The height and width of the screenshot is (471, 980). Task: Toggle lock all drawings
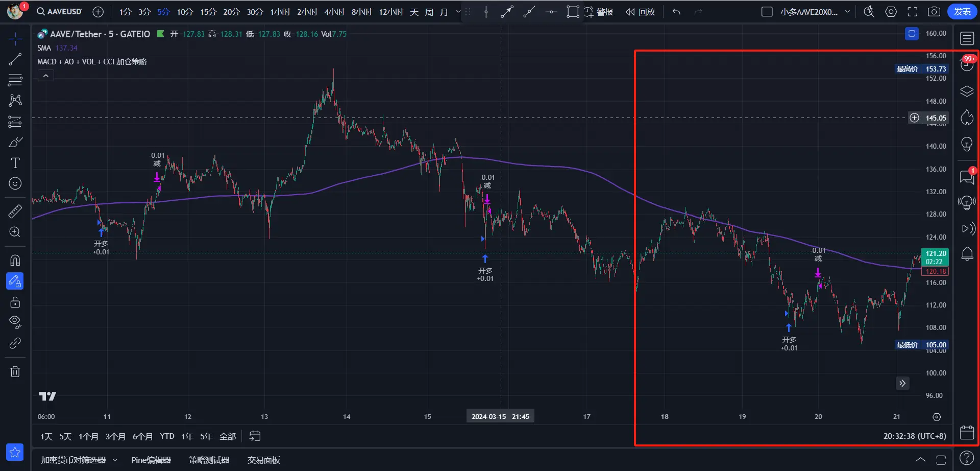point(15,302)
